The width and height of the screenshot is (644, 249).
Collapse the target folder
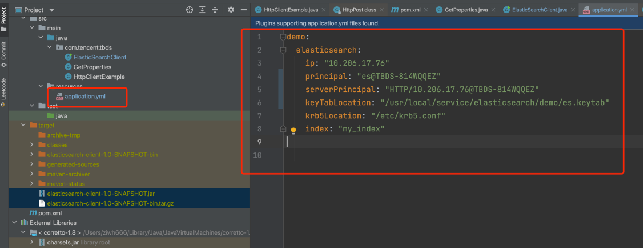point(23,125)
